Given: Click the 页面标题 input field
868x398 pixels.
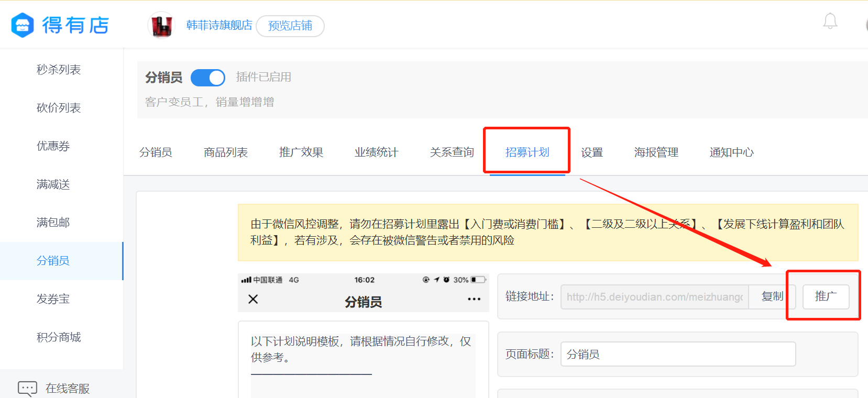Looking at the screenshot, I should pyautogui.click(x=678, y=354).
